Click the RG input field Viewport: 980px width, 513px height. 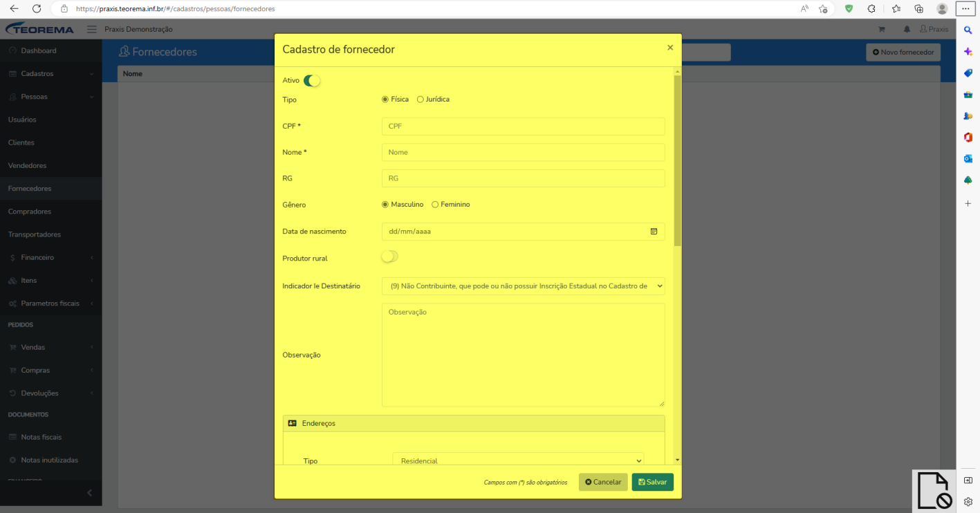tap(523, 178)
